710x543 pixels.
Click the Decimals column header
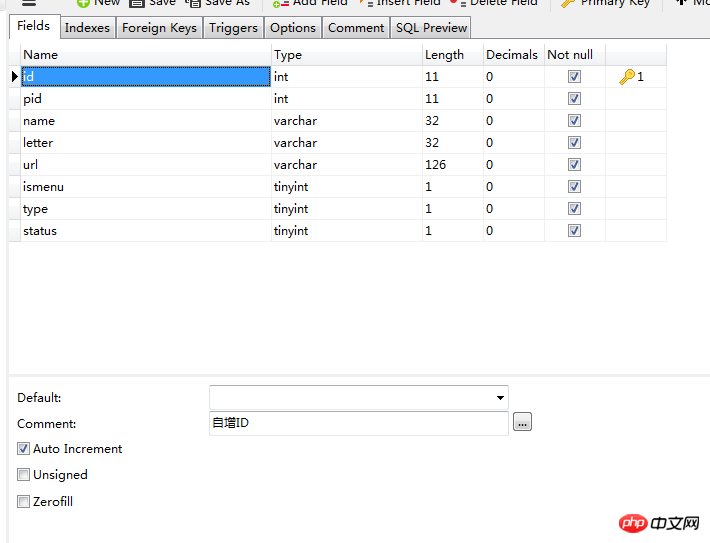514,55
